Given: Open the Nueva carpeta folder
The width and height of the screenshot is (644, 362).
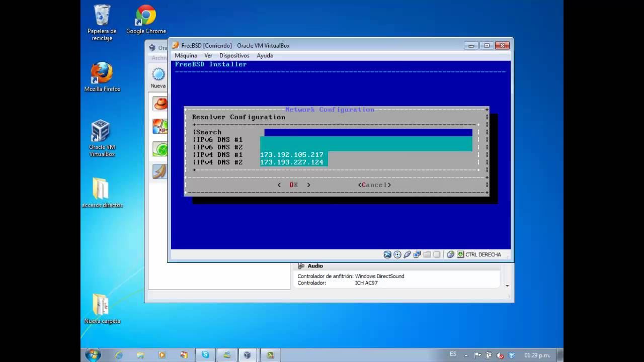Looking at the screenshot, I should (102, 309).
